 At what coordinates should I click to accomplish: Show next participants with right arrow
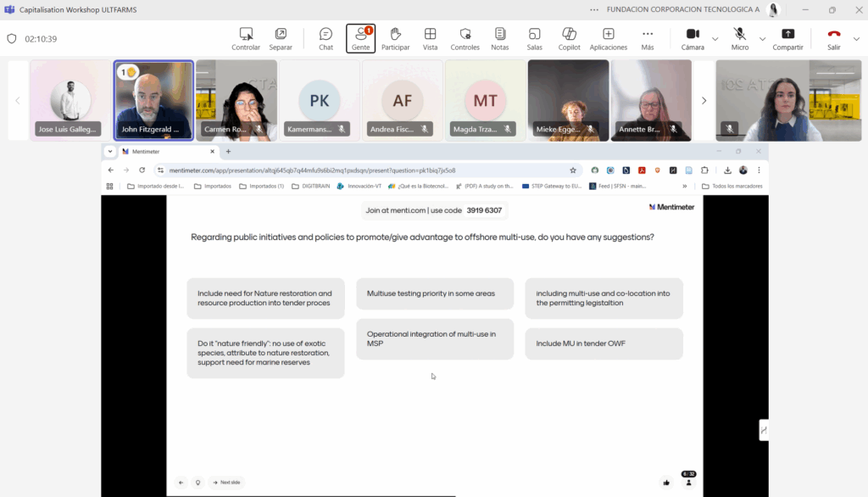(704, 100)
